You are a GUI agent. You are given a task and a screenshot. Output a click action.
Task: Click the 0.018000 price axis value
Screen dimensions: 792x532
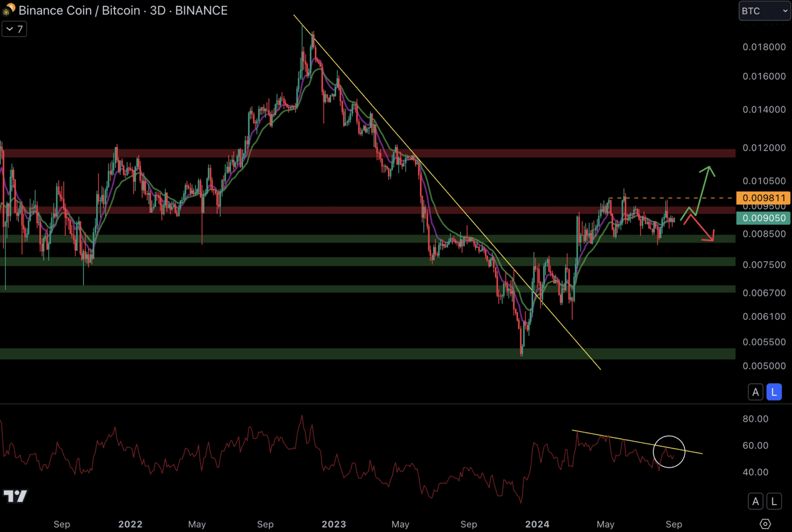[764, 47]
